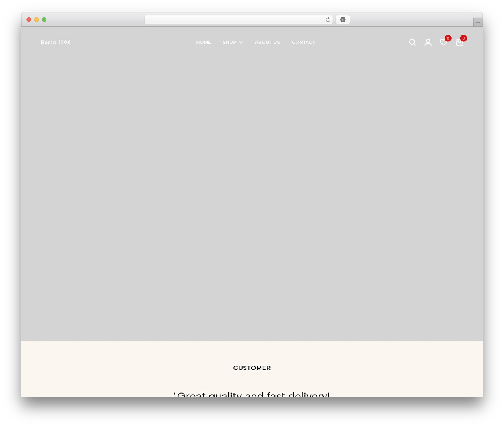Screen dimensions: 504x427
Task: Open the account profile icon
Action: point(428,42)
